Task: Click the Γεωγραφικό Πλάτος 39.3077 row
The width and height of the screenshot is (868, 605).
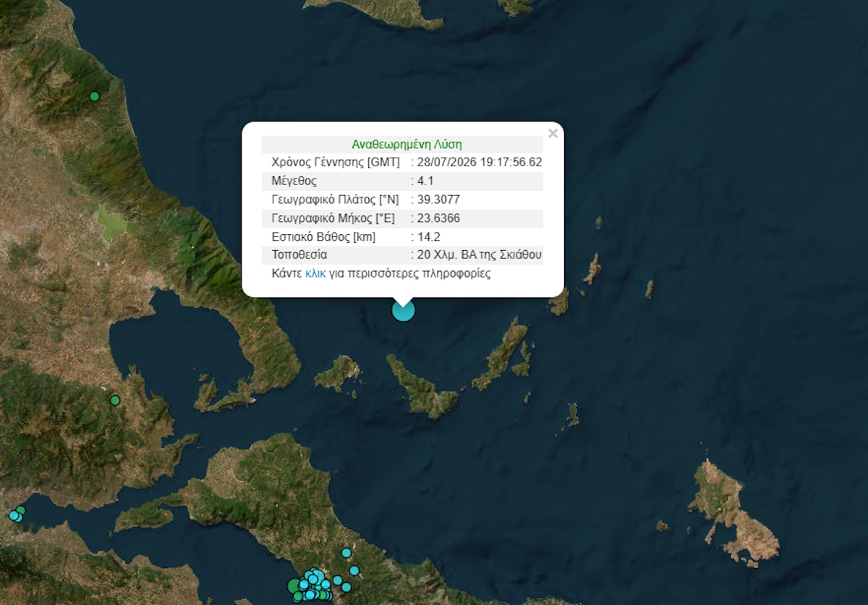Action: click(402, 199)
